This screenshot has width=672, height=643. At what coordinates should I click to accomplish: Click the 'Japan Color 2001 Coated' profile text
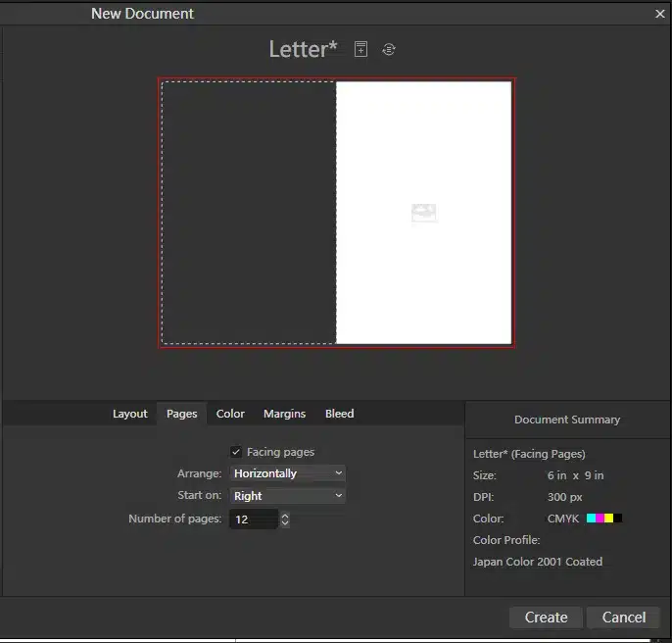tap(538, 562)
